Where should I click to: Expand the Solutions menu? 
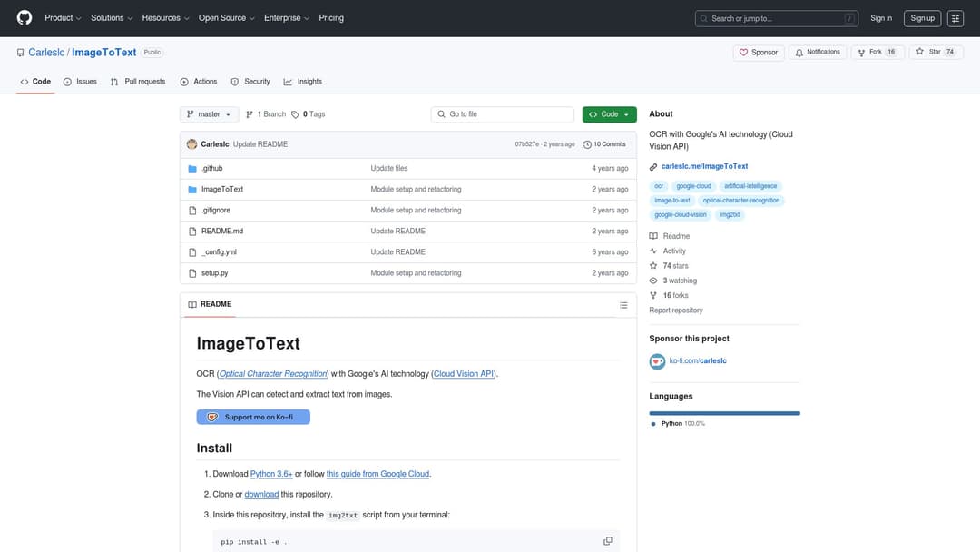pos(112,18)
